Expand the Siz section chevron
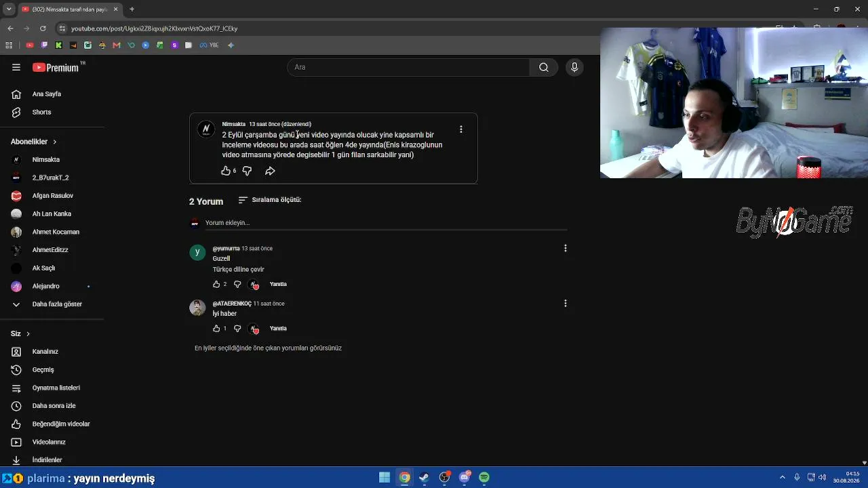The image size is (868, 488). pos(28,333)
